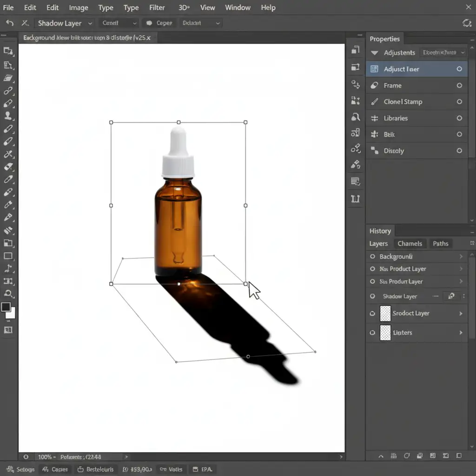Click the foreground color swatch
Screen dimensions: 476x476
(x=6, y=307)
